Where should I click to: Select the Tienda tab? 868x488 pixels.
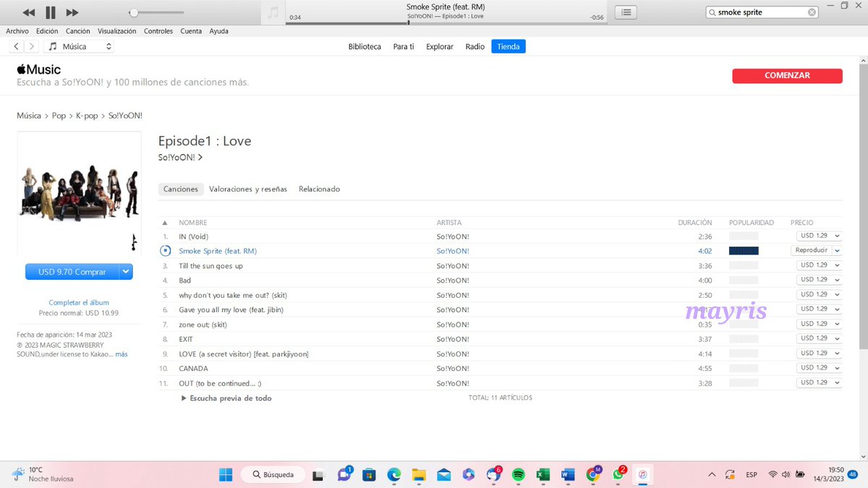coord(509,46)
